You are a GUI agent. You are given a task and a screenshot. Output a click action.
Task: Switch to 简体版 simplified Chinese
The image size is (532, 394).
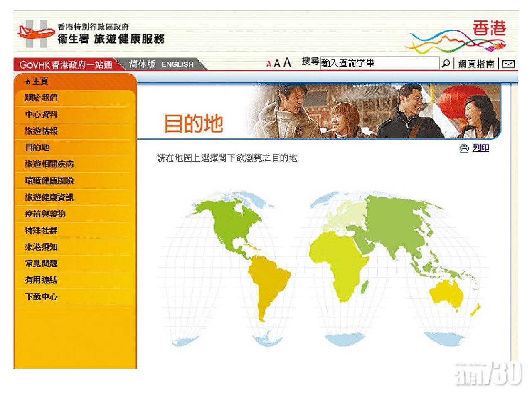[x=142, y=64]
